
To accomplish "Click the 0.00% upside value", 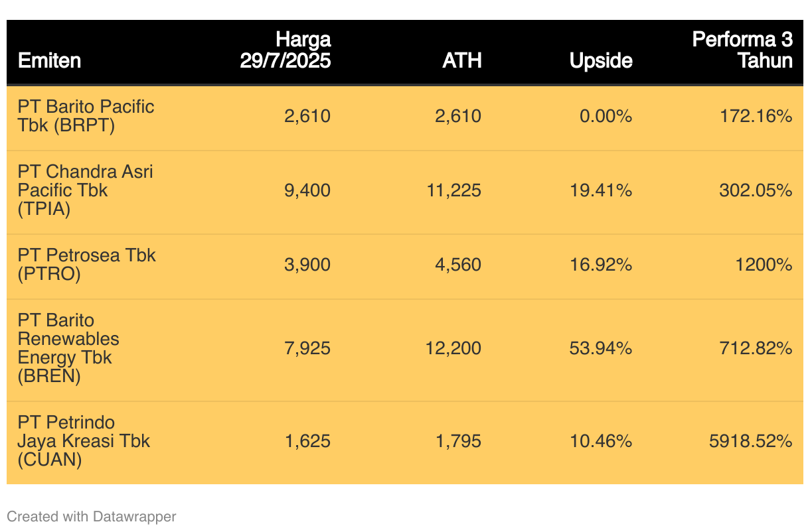I will point(606,117).
